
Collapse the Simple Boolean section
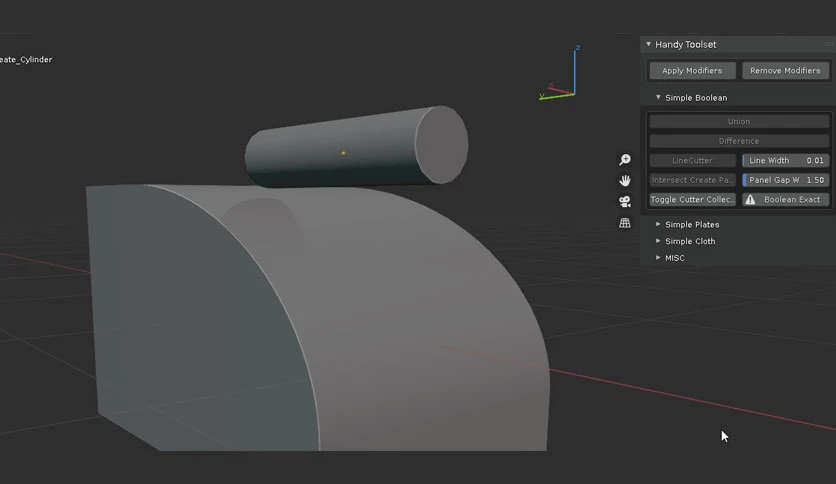click(658, 98)
